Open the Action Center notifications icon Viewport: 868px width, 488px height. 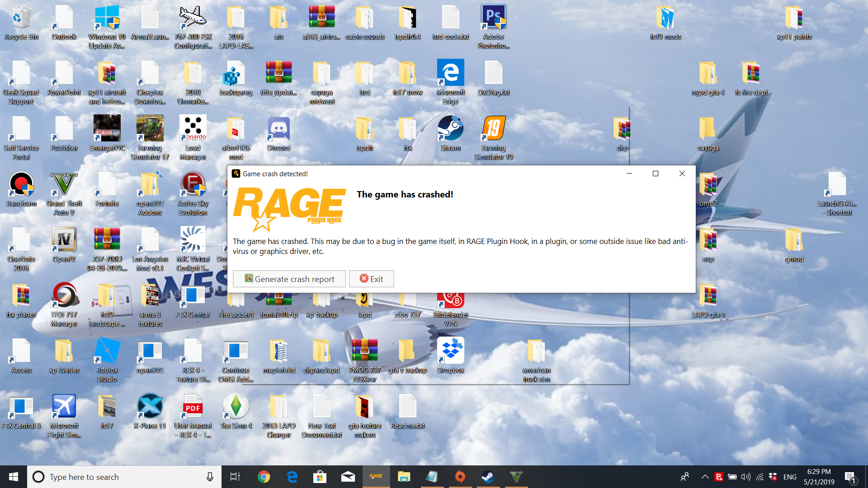click(850, 477)
